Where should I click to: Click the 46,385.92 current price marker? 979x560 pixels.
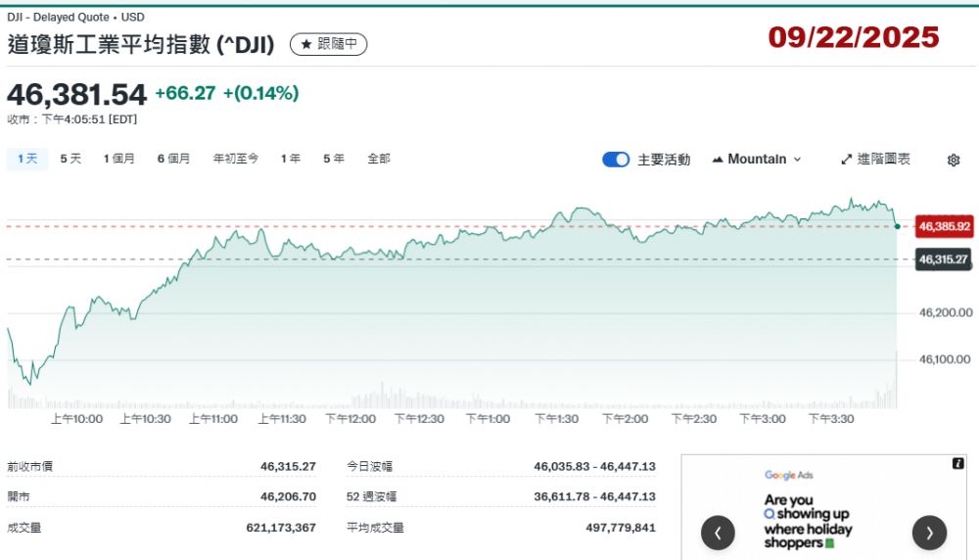pos(945,226)
